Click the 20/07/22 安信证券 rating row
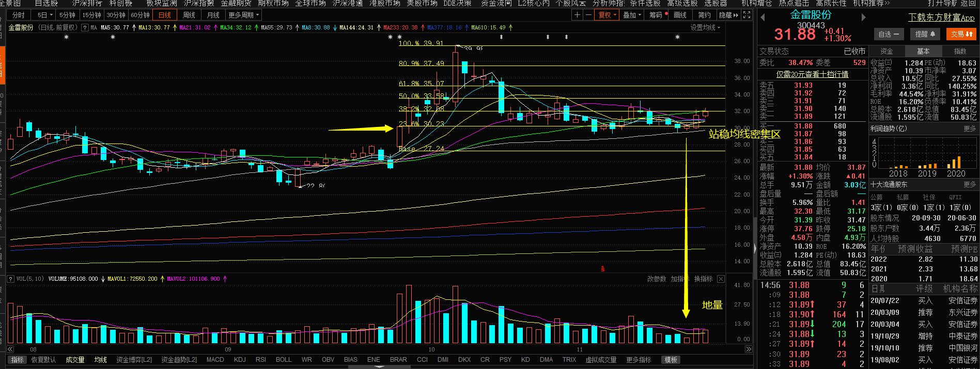 click(924, 300)
